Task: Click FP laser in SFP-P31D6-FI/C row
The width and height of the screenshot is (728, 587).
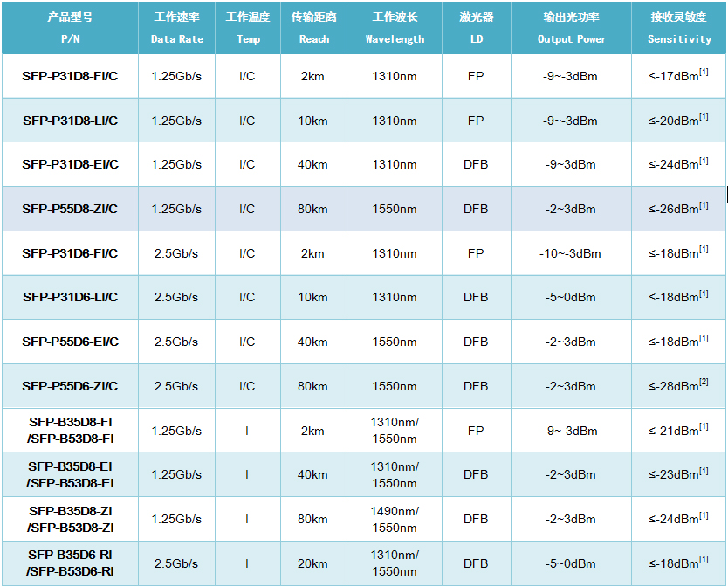Action: tap(476, 254)
